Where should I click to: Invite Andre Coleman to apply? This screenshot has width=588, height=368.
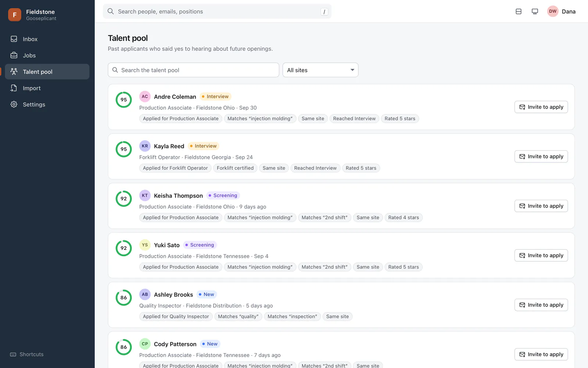(x=541, y=107)
